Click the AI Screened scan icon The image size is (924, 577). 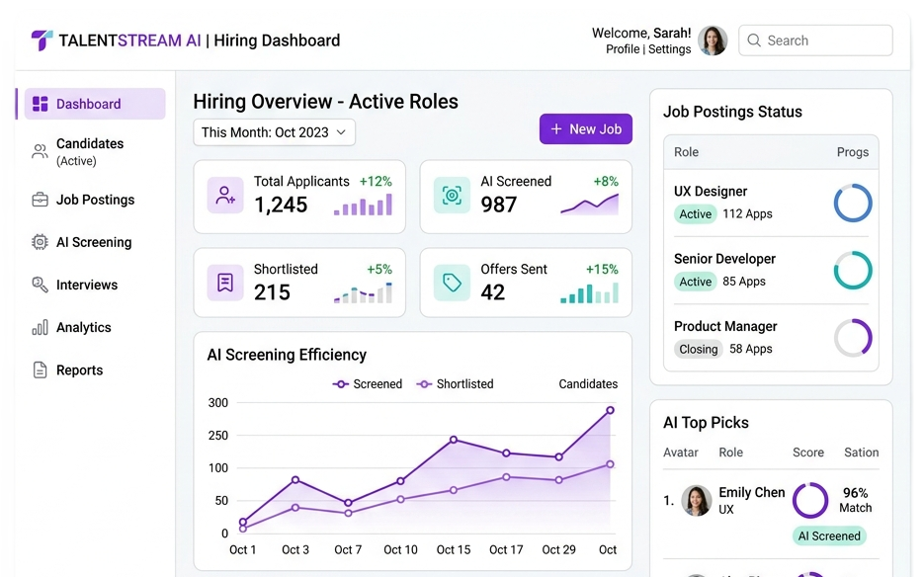(452, 195)
